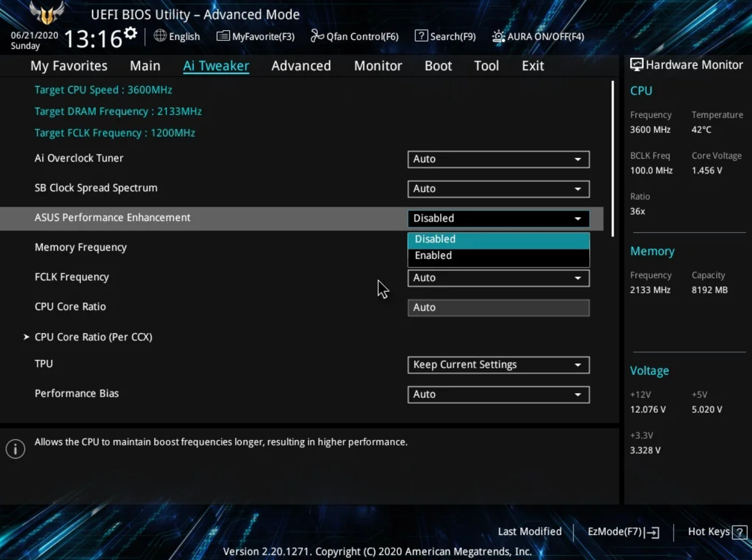Open the My Favorites tab
This screenshot has width=752, height=560.
(69, 66)
